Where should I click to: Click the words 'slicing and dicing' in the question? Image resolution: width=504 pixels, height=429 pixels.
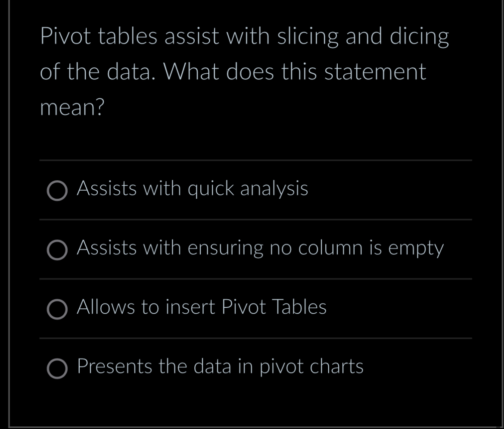pyautogui.click(x=363, y=37)
